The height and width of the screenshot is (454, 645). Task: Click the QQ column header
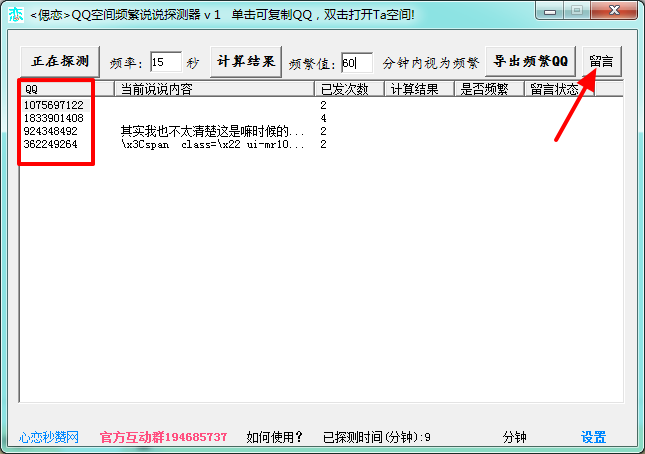(67, 89)
